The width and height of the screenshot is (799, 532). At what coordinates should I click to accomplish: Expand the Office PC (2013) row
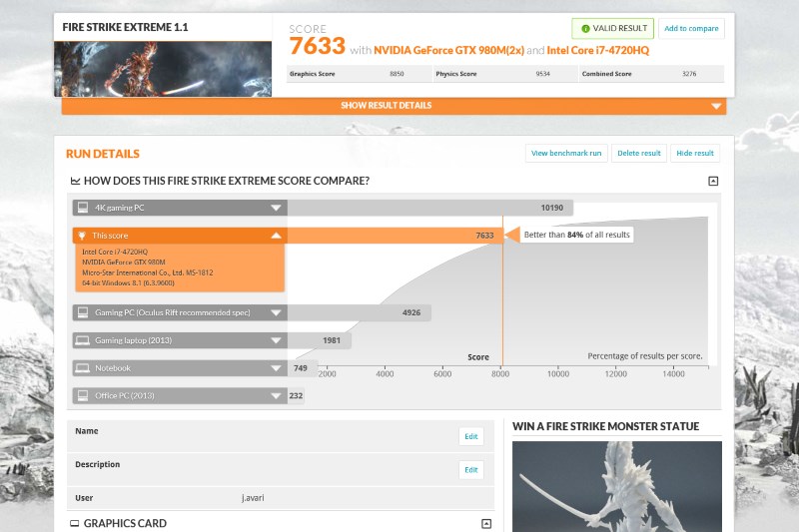click(x=276, y=395)
